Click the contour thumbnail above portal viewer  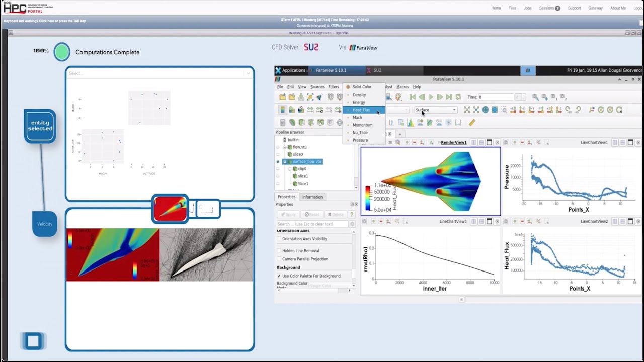click(x=171, y=209)
